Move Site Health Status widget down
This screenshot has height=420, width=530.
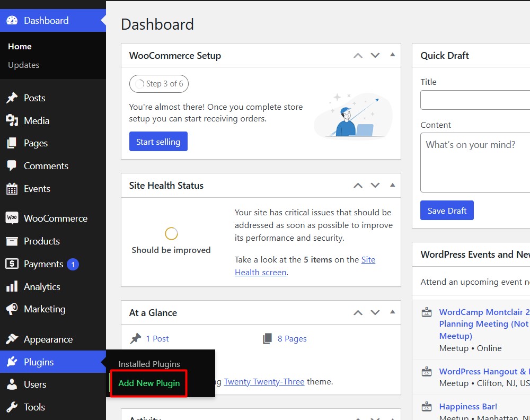click(375, 185)
